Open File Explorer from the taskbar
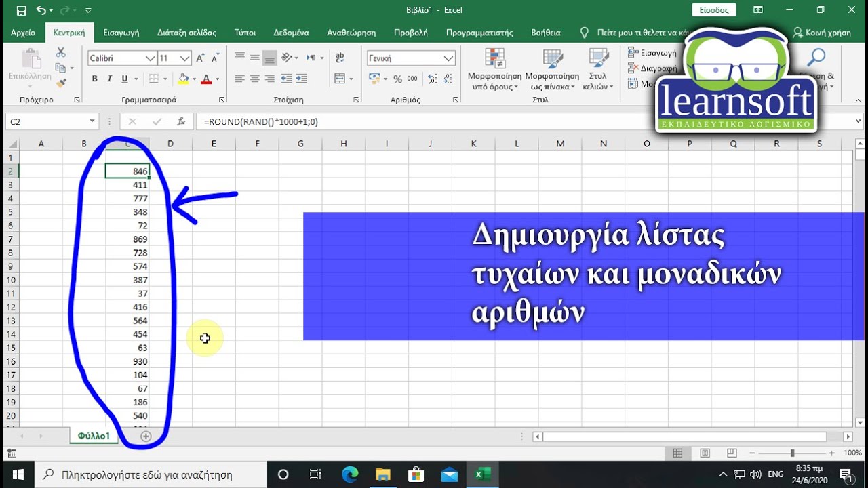Viewport: 868px width, 488px height. point(383,474)
